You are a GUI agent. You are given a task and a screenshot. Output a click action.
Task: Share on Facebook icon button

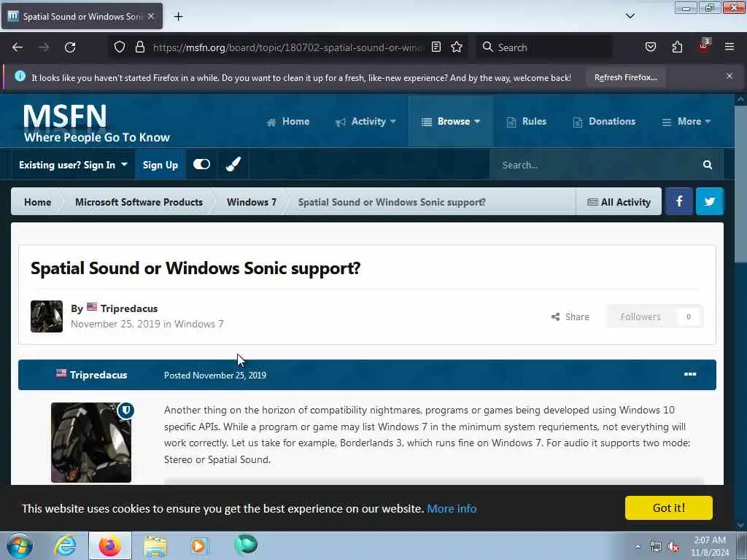tap(679, 201)
